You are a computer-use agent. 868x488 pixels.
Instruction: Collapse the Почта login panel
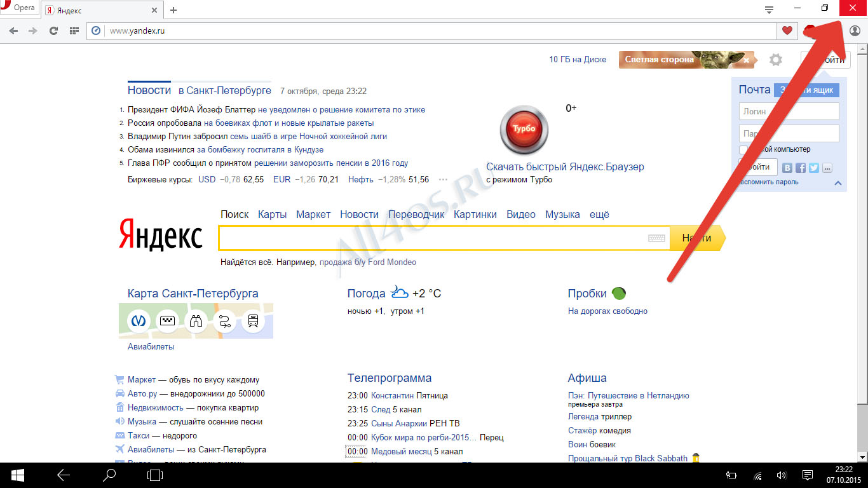point(837,183)
